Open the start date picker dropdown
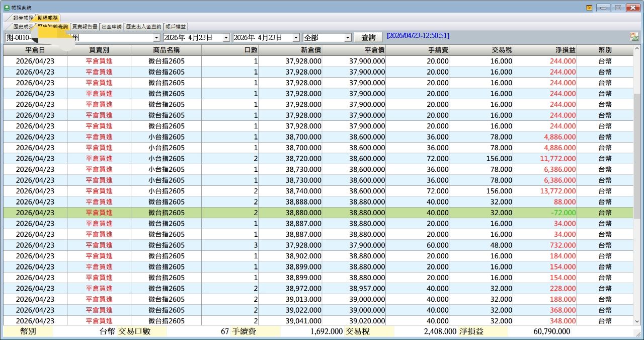 point(226,38)
